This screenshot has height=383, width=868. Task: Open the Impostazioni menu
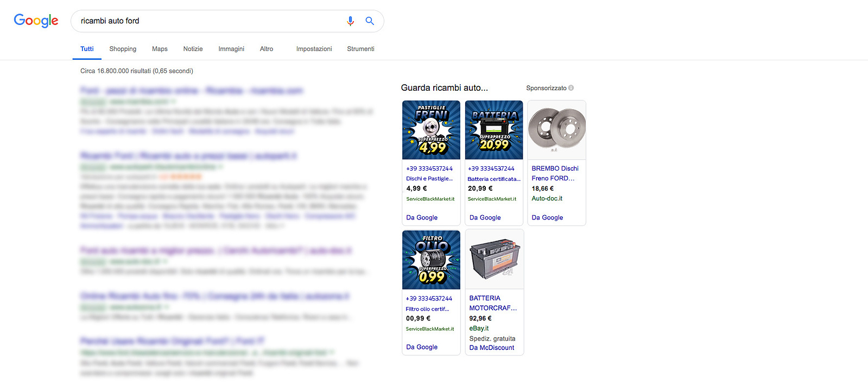pos(314,49)
